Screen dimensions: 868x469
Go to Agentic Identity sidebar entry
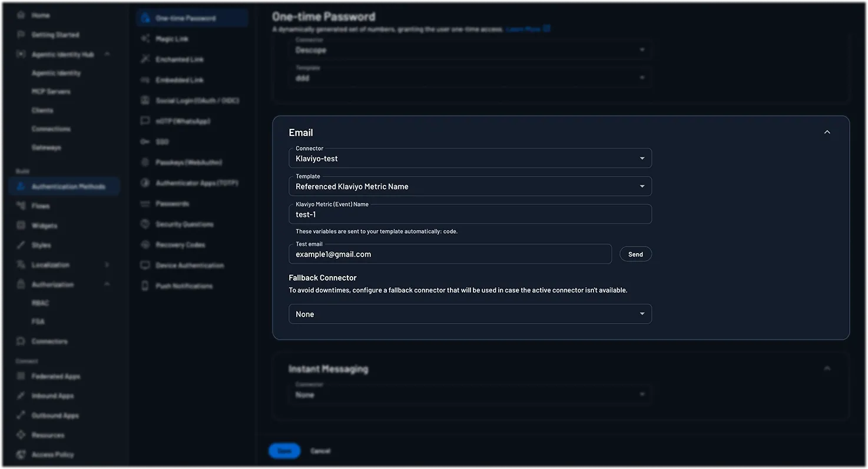pyautogui.click(x=56, y=73)
